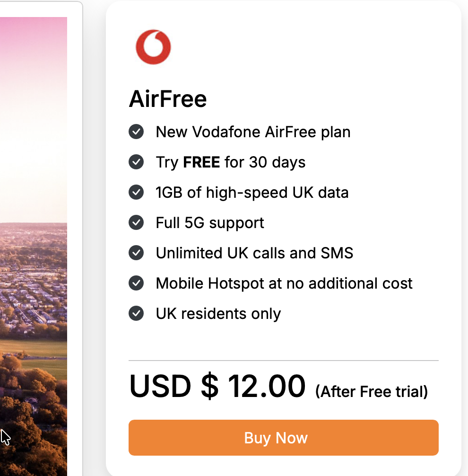Click checkmark beside New Vodafone AirFree plan
The height and width of the screenshot is (476, 468).
136,132
